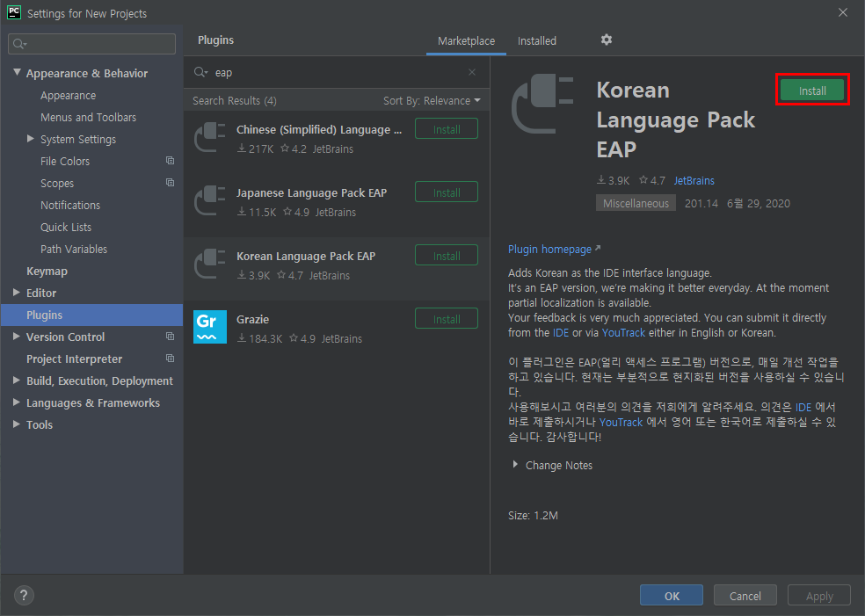Install Japanese Language Pack EAP

coord(447,192)
